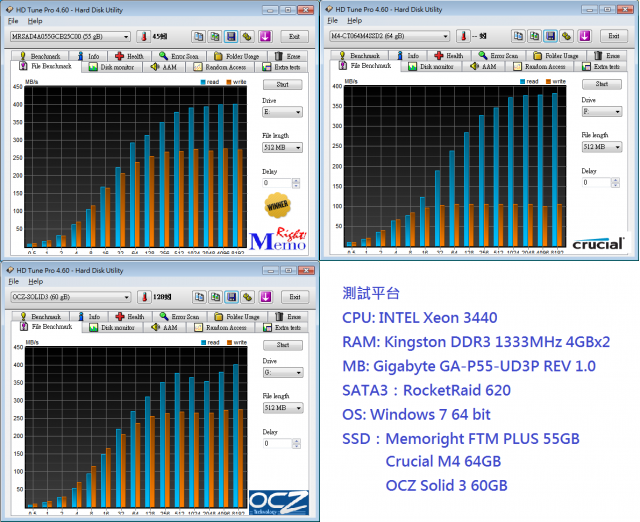Screen dimensions: 640x522
Task: Copy info to clipboard in M4-CT064M4SSD2 window
Action: click(518, 36)
